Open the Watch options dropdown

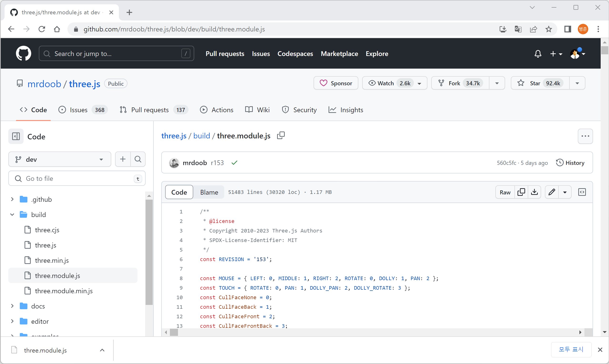[419, 83]
